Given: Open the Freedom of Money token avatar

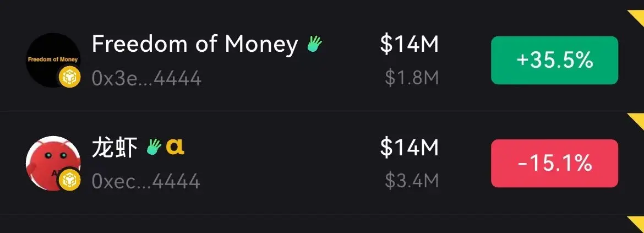Looking at the screenshot, I should coord(53,60).
